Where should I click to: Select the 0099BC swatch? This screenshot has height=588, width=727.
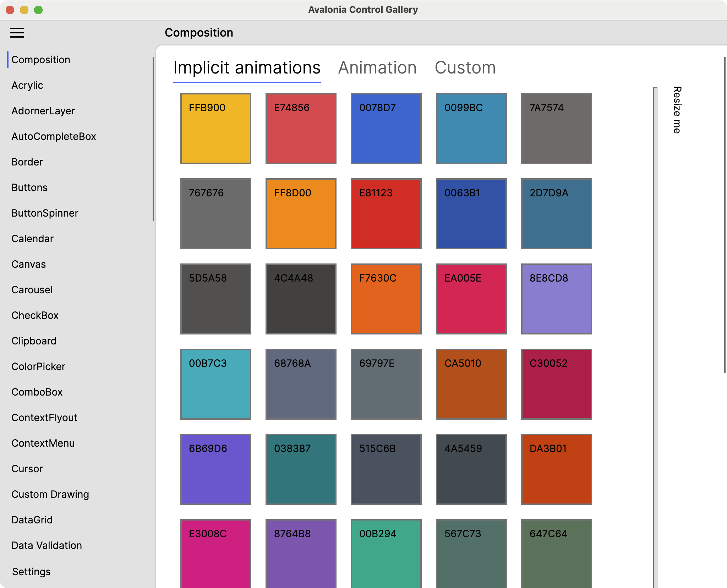click(471, 129)
